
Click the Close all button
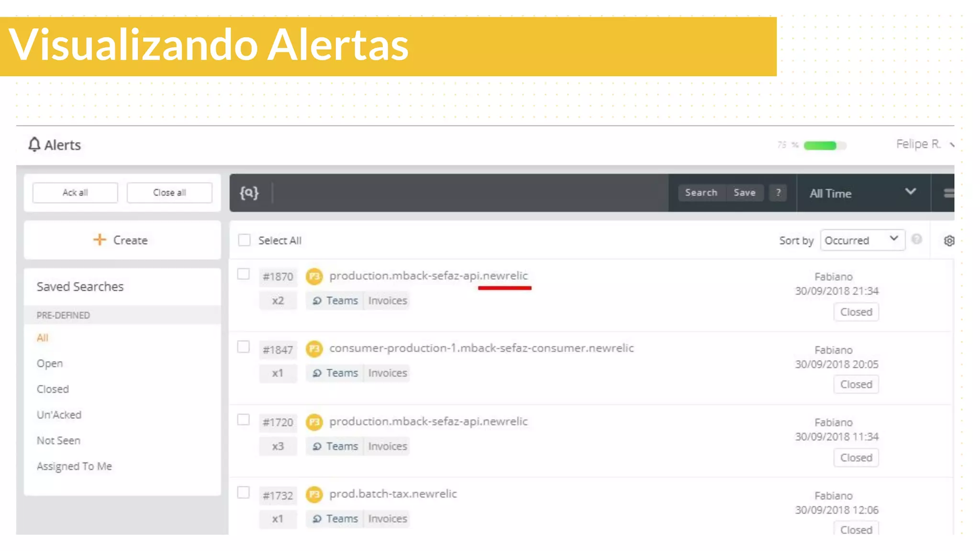(x=169, y=193)
